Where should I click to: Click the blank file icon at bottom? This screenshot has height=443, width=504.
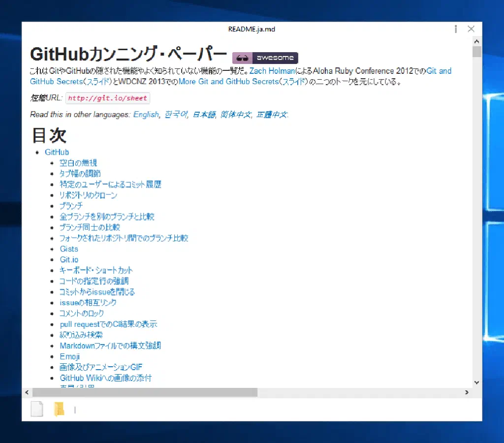pos(37,409)
